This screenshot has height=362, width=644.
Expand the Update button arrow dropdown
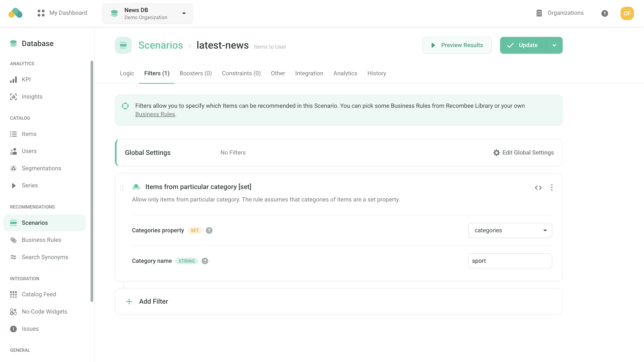point(554,45)
